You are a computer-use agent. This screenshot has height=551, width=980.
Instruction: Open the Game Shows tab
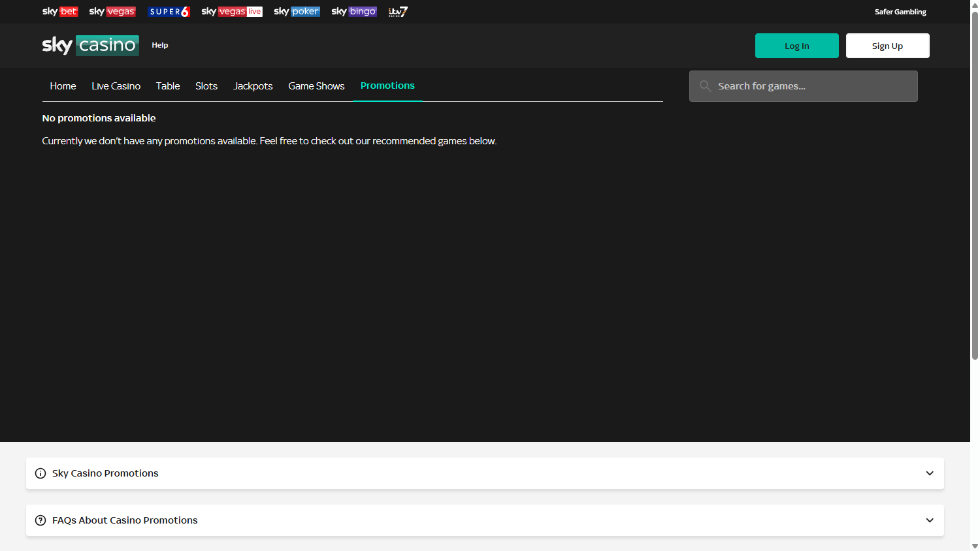[316, 86]
